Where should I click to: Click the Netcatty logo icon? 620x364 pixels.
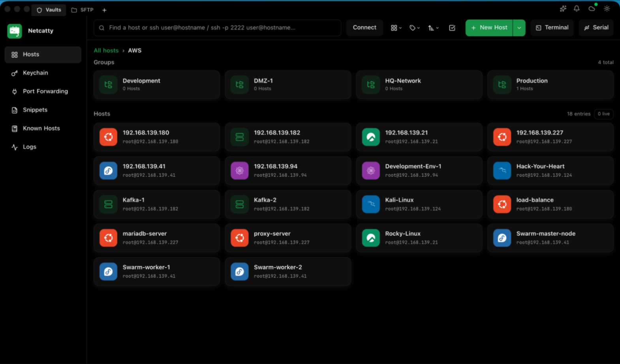point(15,31)
